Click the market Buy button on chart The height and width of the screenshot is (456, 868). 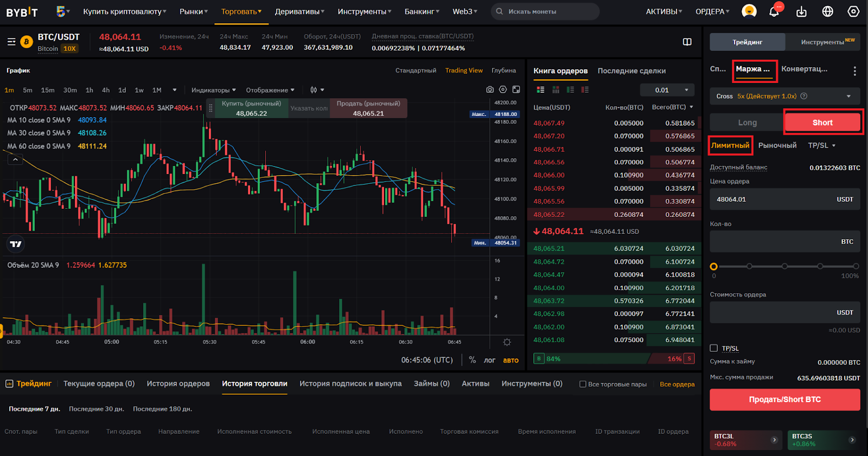(x=251, y=108)
